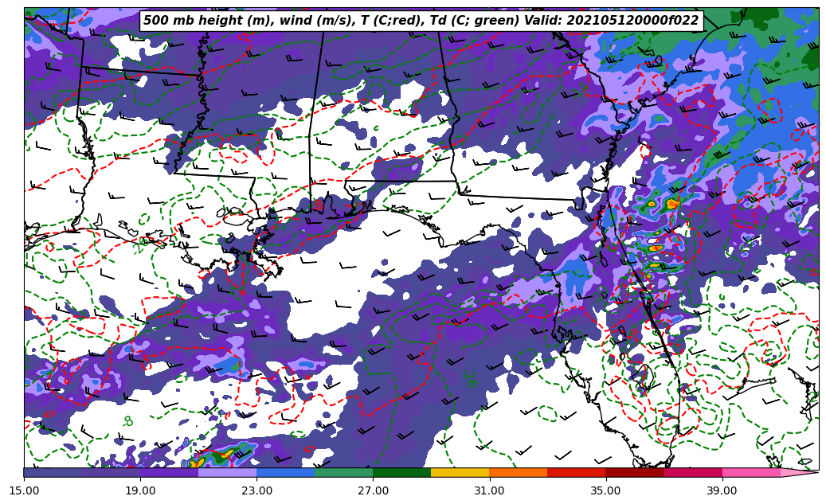Pick the dark red colorbar segment after 35.00
This screenshot has width=826, height=504.
coord(634,472)
